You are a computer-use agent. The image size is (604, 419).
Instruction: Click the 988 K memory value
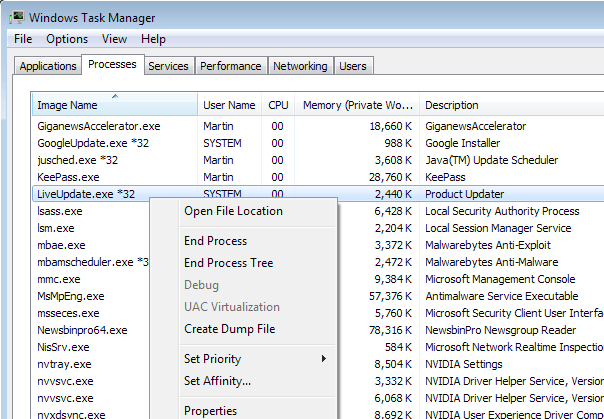point(398,143)
